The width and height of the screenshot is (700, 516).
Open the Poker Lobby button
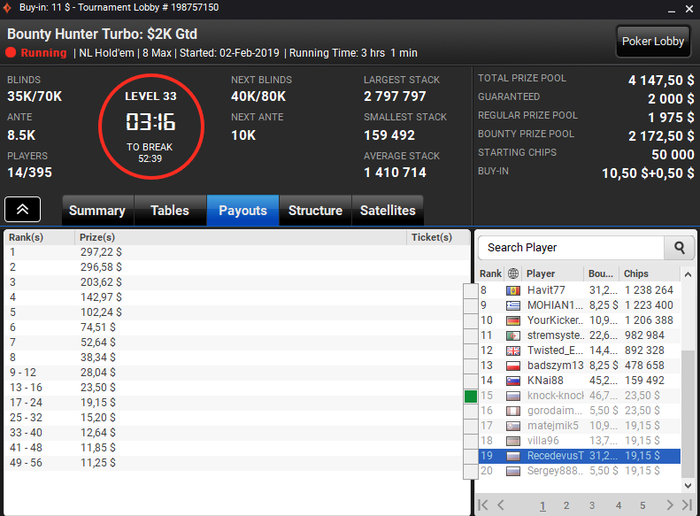[653, 41]
